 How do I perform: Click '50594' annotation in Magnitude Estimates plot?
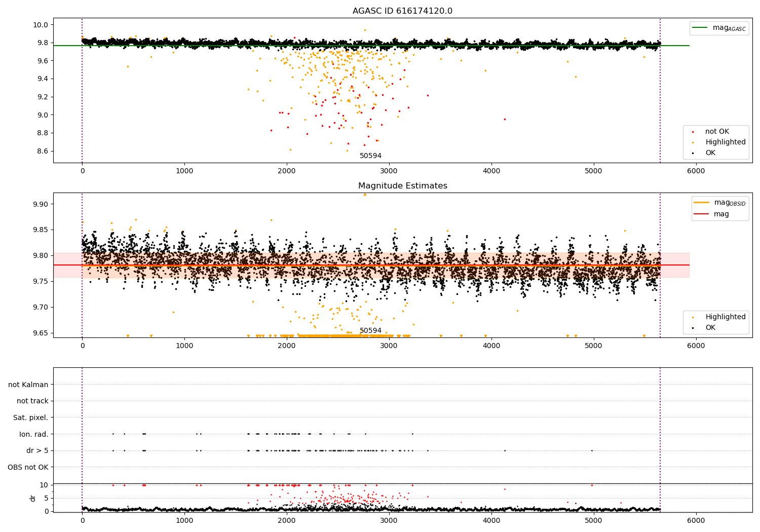pos(370,331)
